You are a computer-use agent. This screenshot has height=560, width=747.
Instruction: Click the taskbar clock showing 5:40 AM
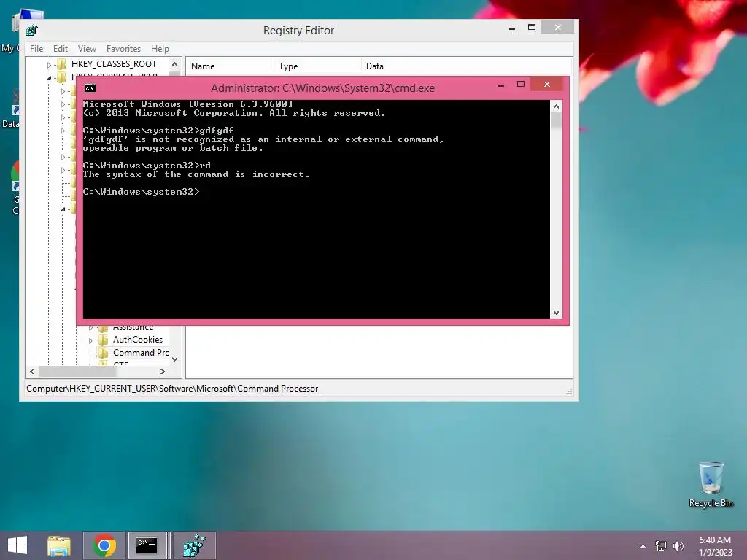tap(715, 546)
